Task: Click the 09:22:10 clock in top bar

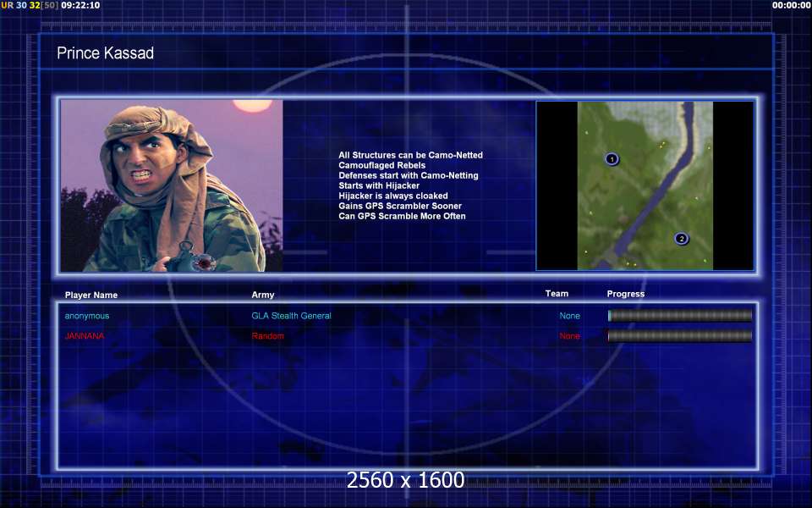Action: [x=80, y=5]
